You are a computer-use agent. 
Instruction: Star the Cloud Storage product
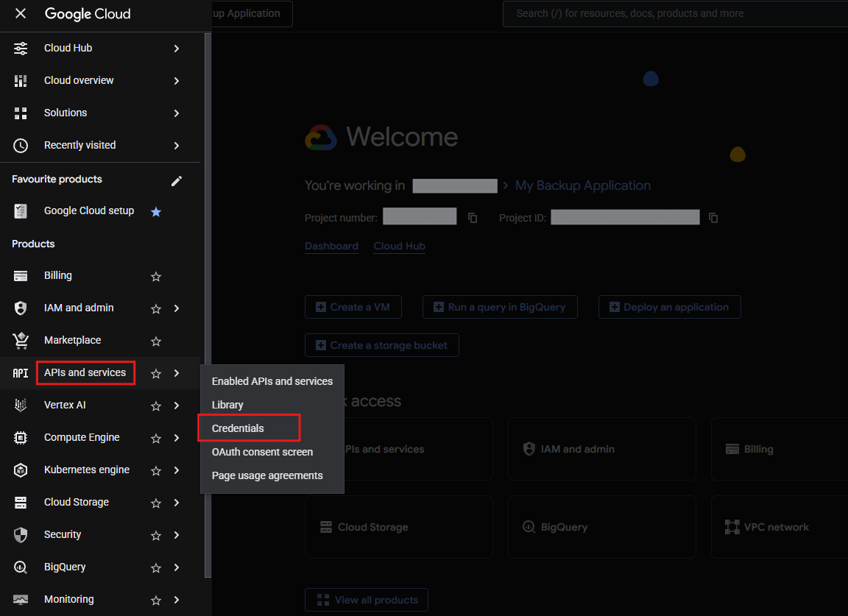156,503
